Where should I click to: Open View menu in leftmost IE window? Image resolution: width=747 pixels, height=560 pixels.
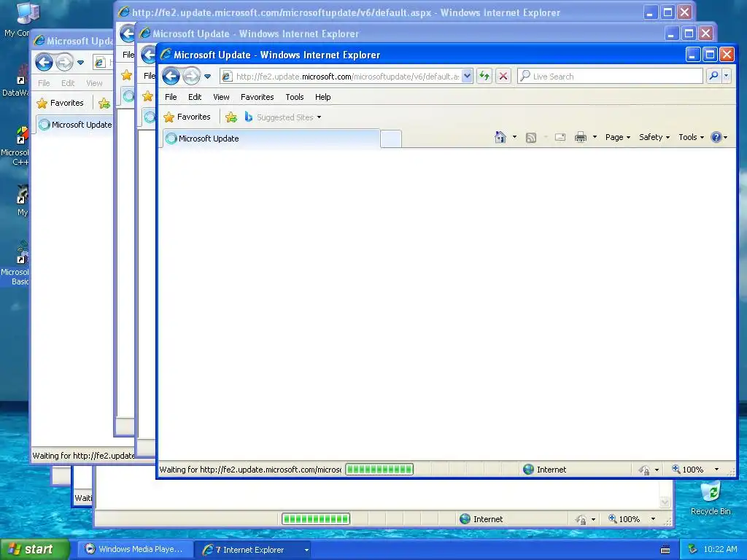click(x=94, y=83)
